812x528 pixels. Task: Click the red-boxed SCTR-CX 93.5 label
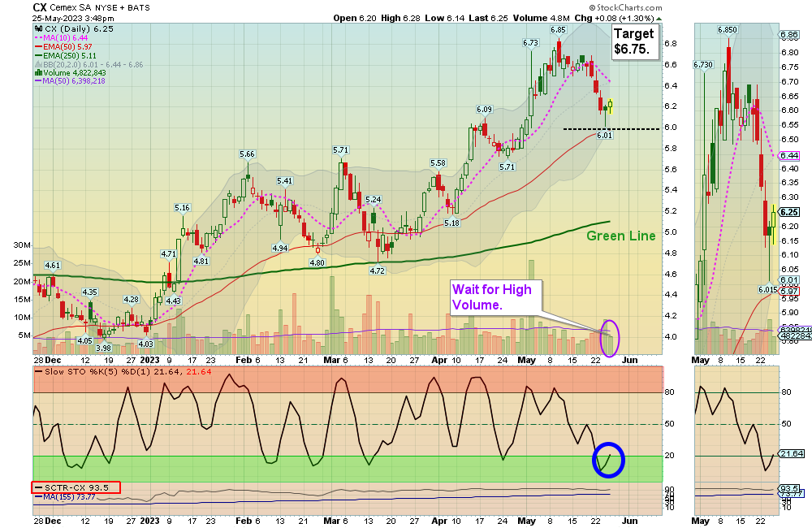pos(76,487)
